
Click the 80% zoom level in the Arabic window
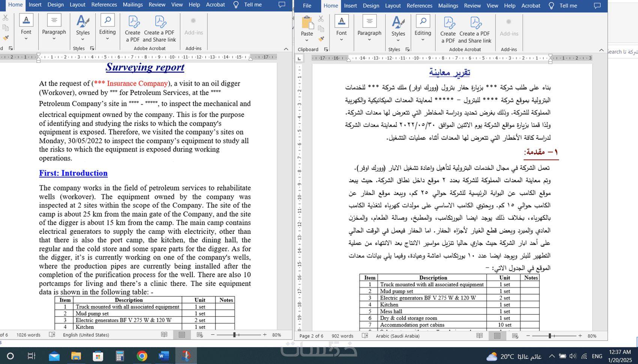(592, 336)
